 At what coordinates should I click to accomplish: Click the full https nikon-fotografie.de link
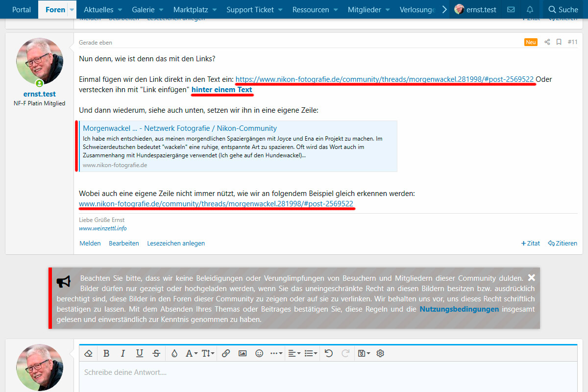pos(385,79)
